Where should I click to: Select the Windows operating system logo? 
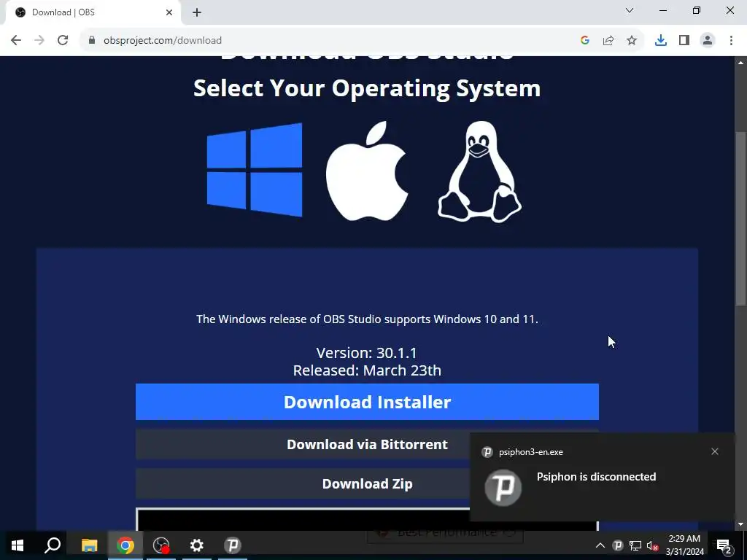[255, 170]
